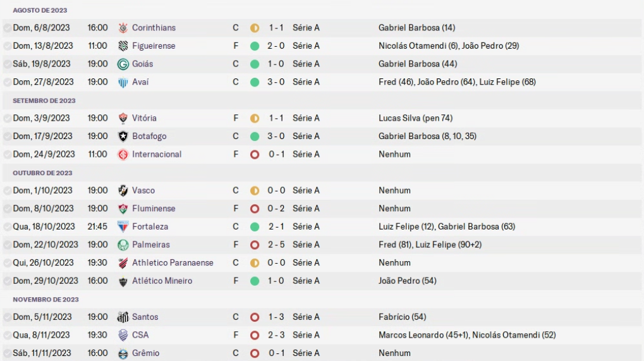This screenshot has height=361, width=644.
Task: Click the Goiás club crest icon
Action: 123,64
